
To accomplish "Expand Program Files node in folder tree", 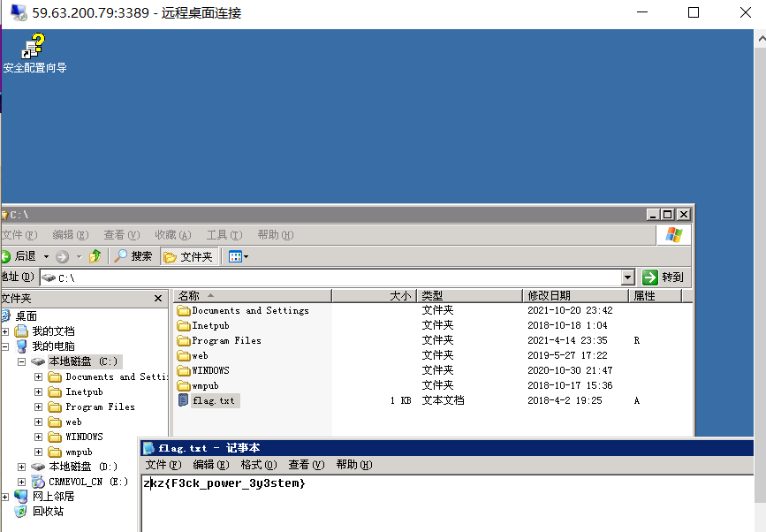I will [38, 407].
